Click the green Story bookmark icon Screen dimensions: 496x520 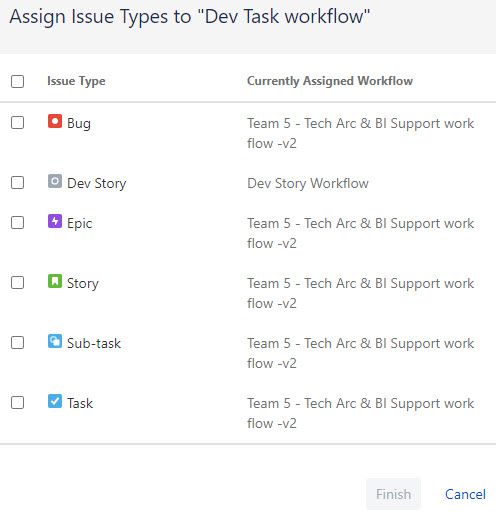click(55, 281)
